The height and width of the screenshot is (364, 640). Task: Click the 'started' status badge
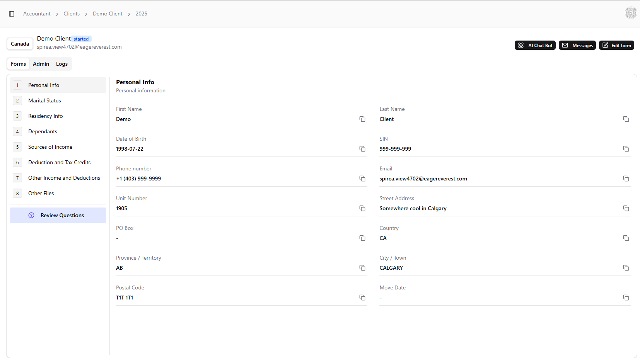pos(81,39)
